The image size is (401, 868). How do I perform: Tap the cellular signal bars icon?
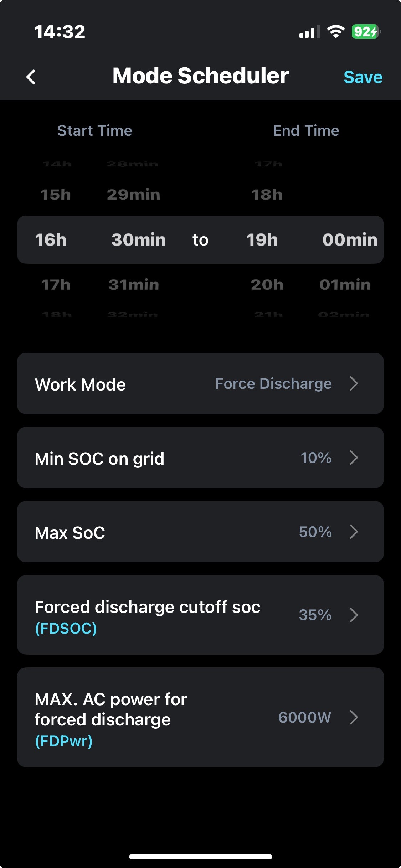309,32
